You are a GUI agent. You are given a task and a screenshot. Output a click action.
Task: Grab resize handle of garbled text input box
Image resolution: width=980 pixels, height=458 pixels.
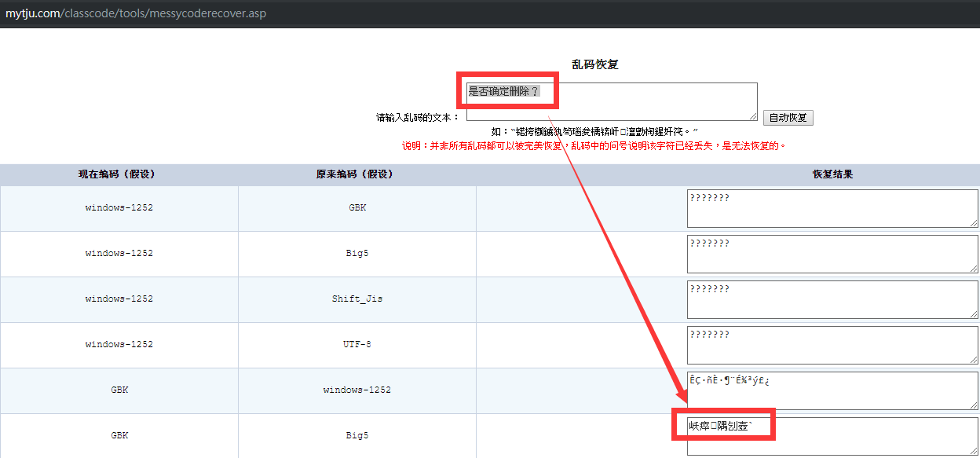[x=752, y=116]
